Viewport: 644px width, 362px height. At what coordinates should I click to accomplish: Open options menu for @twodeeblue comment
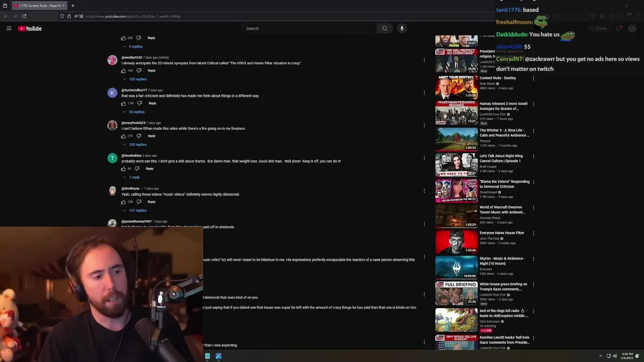[x=424, y=158]
